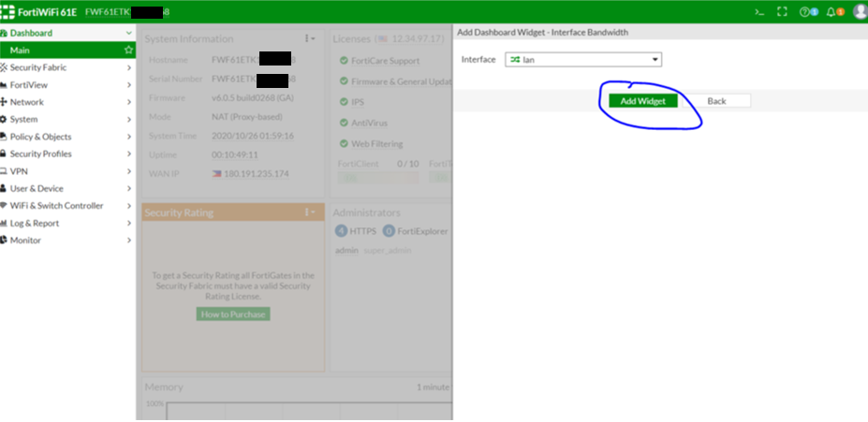Click the AntiVirus license entry
Image resolution: width=868 pixels, height=422 pixels.
click(369, 123)
